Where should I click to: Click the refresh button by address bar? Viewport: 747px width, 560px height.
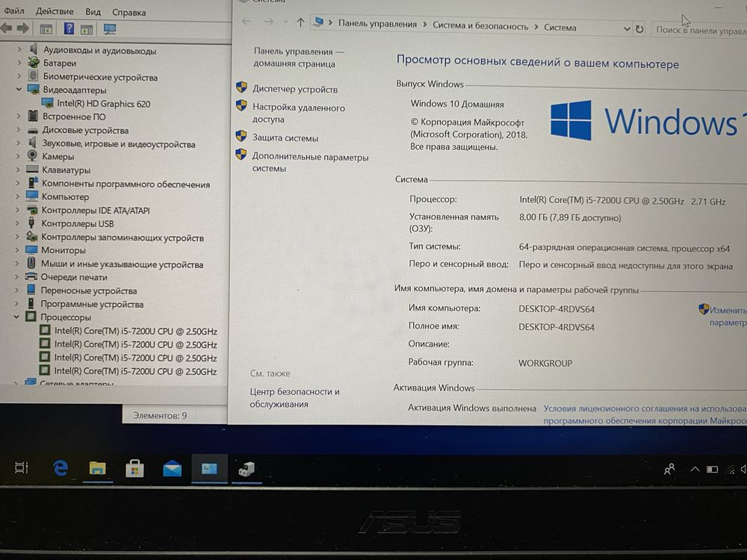[x=640, y=29]
